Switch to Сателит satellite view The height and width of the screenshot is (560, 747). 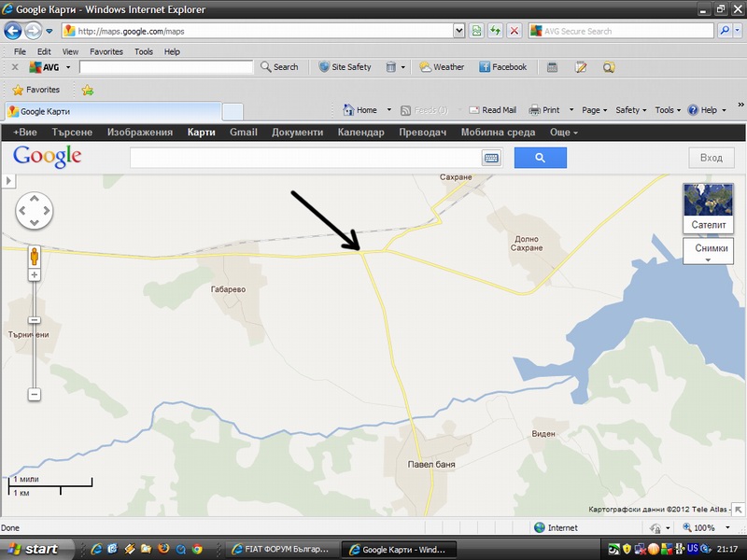[708, 207]
